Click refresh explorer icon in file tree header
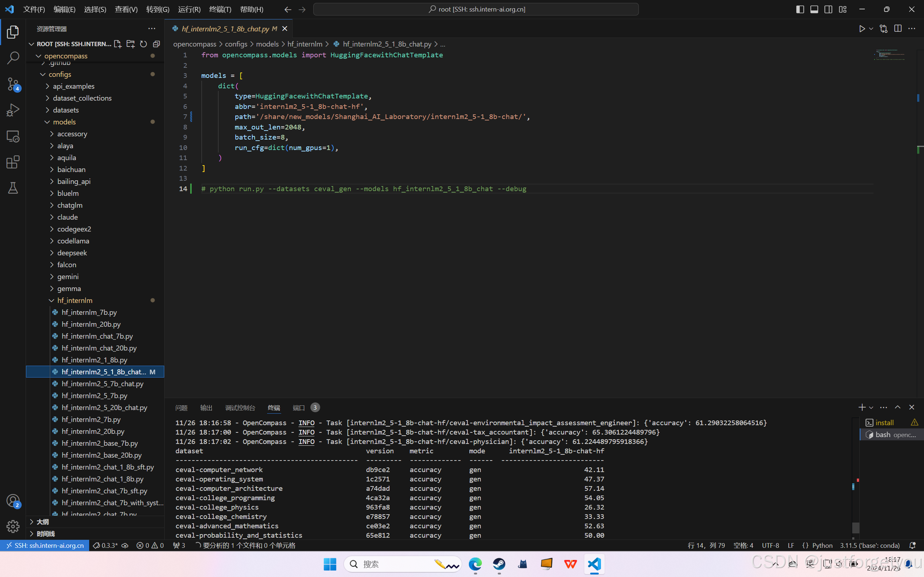The height and width of the screenshot is (577, 924). 143,44
